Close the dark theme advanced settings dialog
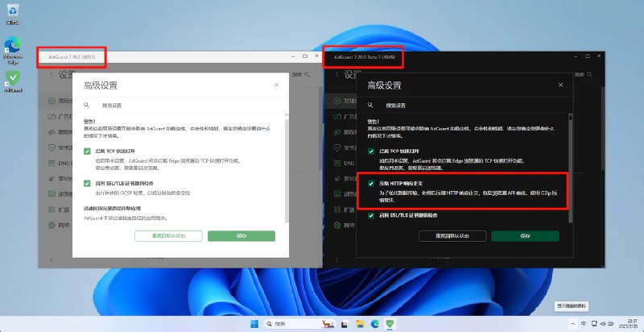The image size is (644, 332). 560,85
